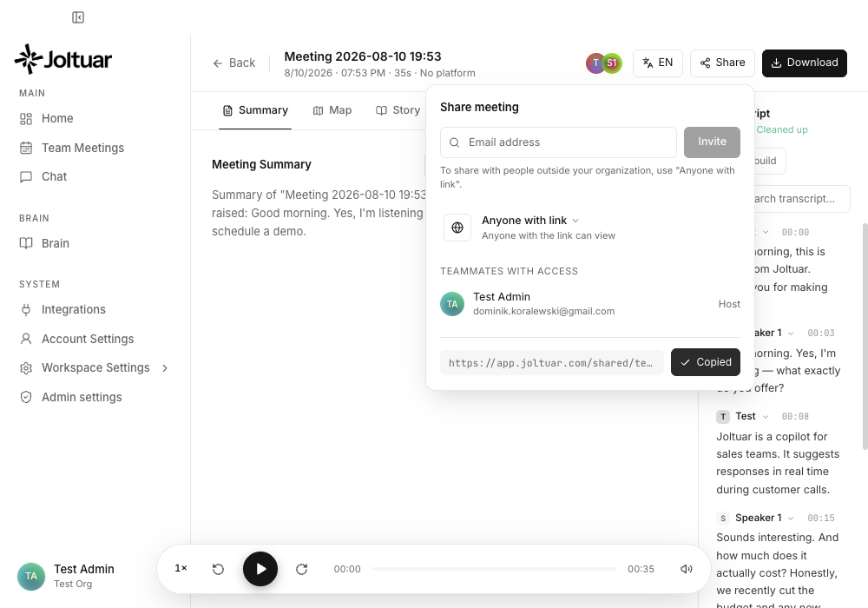Switch to the Summary tab
The width and height of the screenshot is (868, 608).
point(255,110)
